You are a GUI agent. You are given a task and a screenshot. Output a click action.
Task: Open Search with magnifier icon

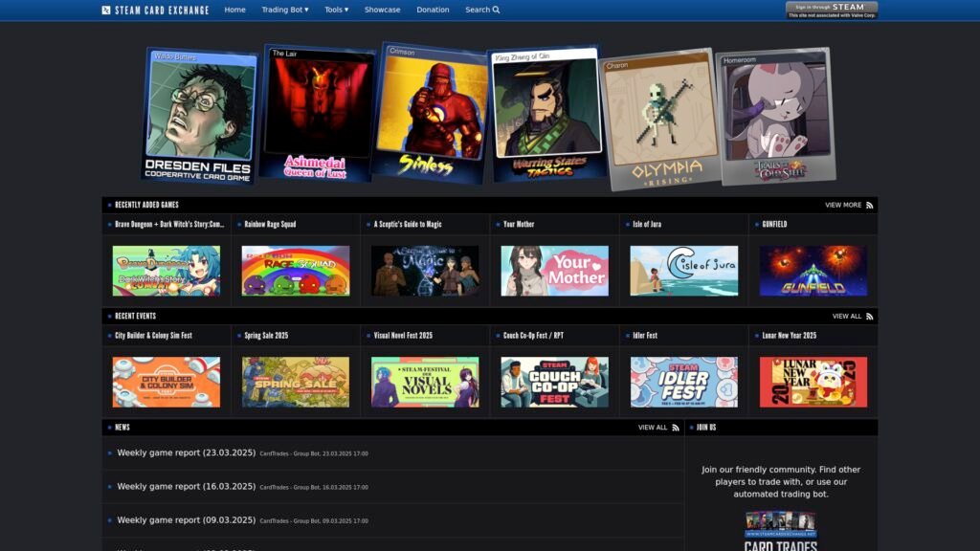(482, 10)
